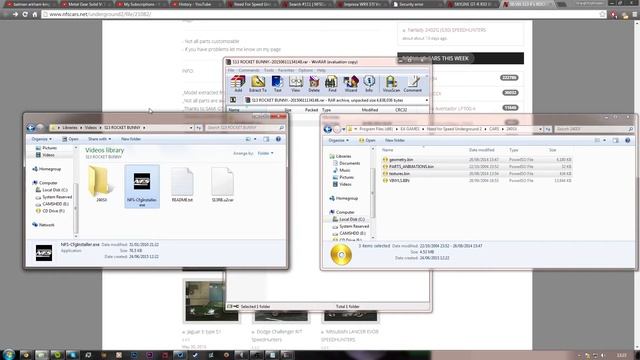
Task: Click search box in S13 ROCKET BUNNY window
Action: click(x=245, y=128)
